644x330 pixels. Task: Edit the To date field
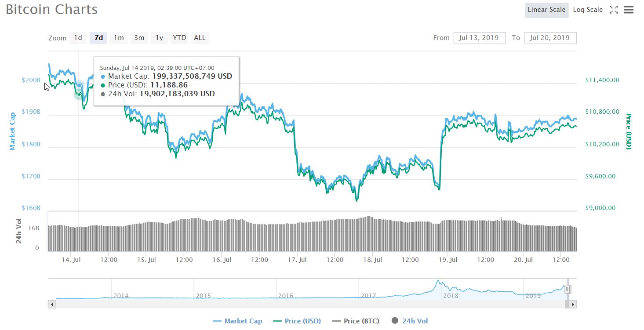click(x=550, y=38)
